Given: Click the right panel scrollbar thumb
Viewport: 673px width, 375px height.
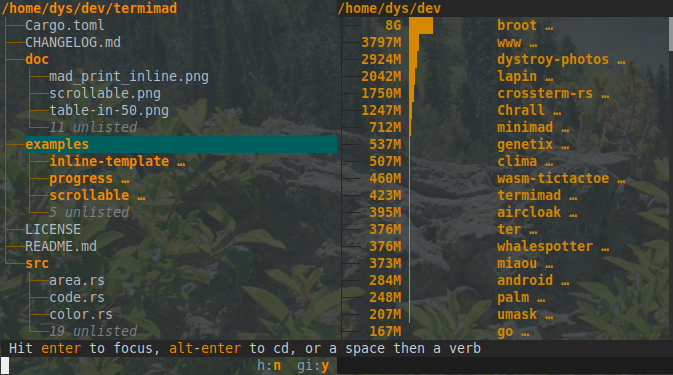Looking at the screenshot, I should click(670, 33).
